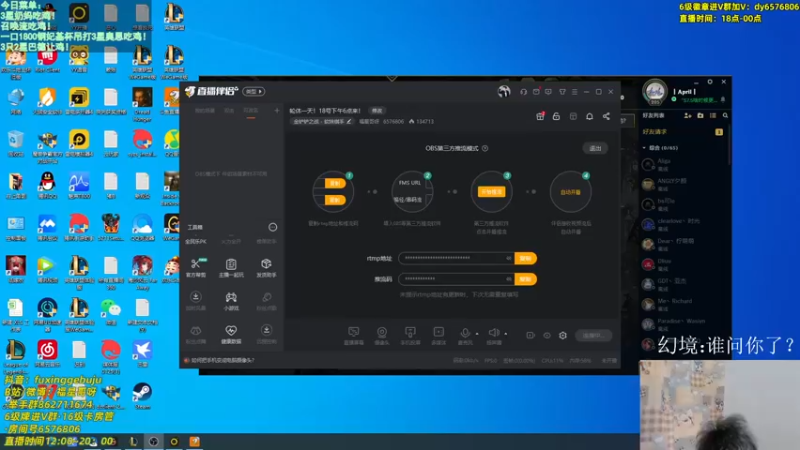
Task: Open the heartbeat health data tool
Action: (x=231, y=334)
